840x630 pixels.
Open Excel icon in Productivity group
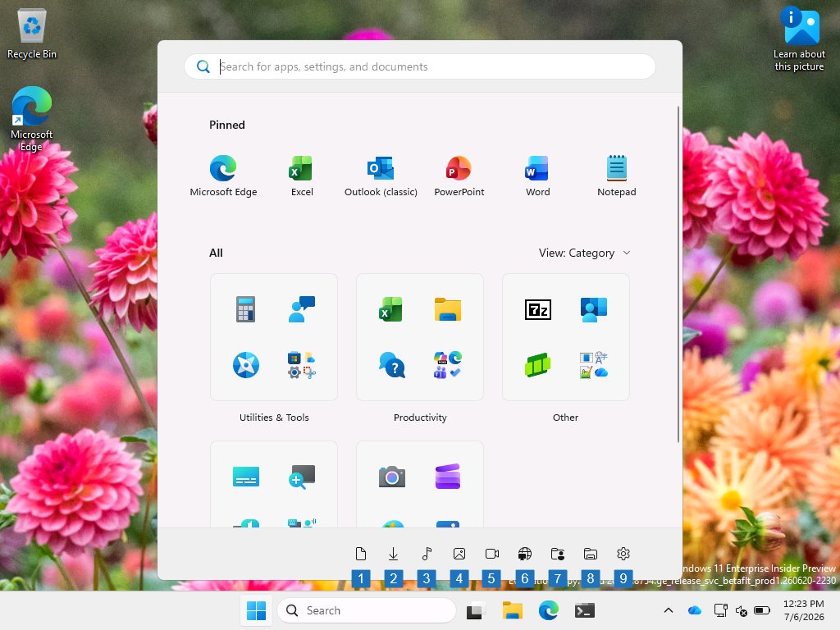[x=391, y=309]
